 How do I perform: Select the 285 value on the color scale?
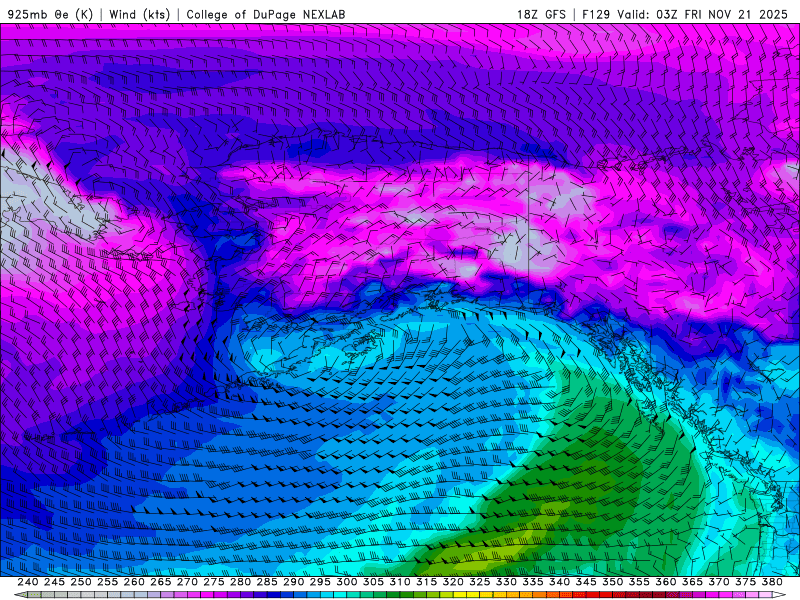(266, 582)
